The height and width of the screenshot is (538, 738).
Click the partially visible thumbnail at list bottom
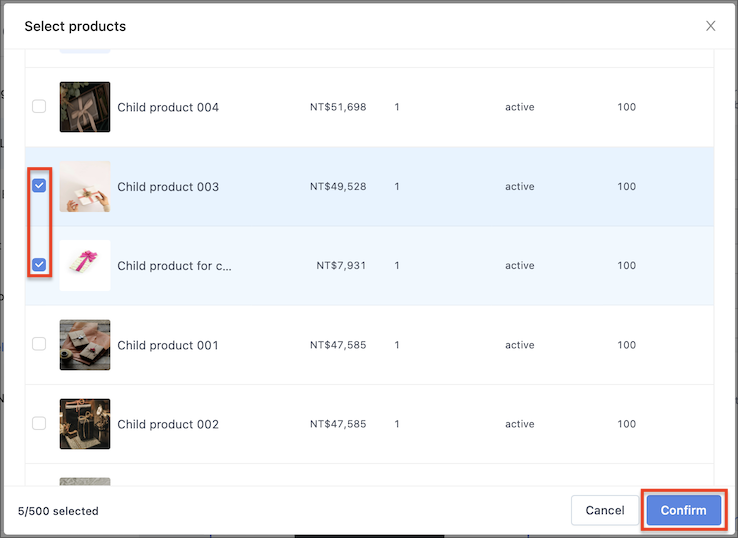tap(85, 482)
